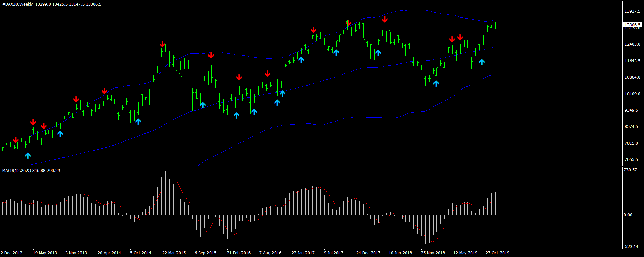Click the 0.00 level on the MACD scale
644x257 pixels.
pyautogui.click(x=628, y=215)
